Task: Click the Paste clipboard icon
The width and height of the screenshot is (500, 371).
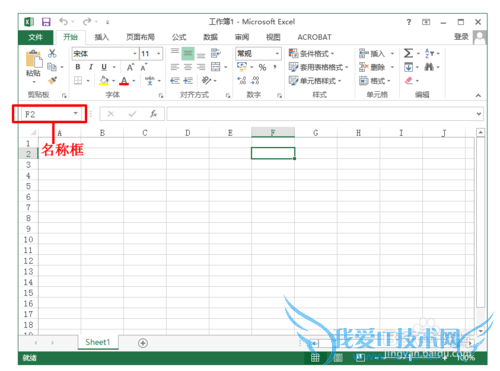Action: tap(34, 59)
